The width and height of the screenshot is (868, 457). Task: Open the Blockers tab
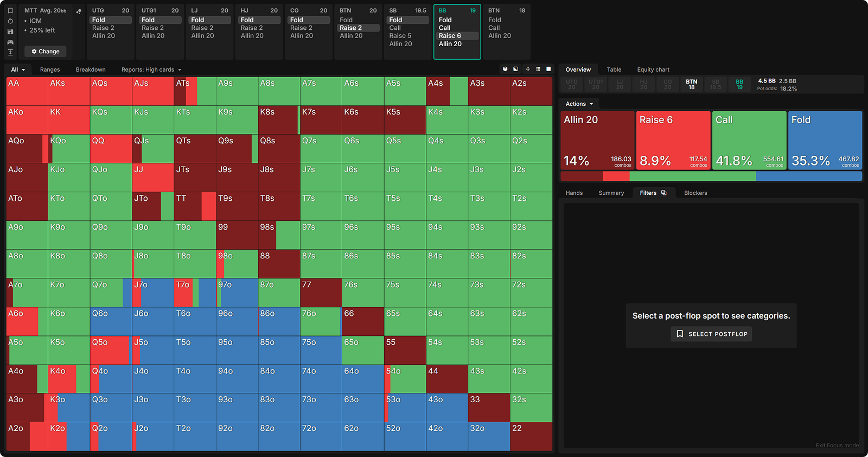[x=695, y=193]
